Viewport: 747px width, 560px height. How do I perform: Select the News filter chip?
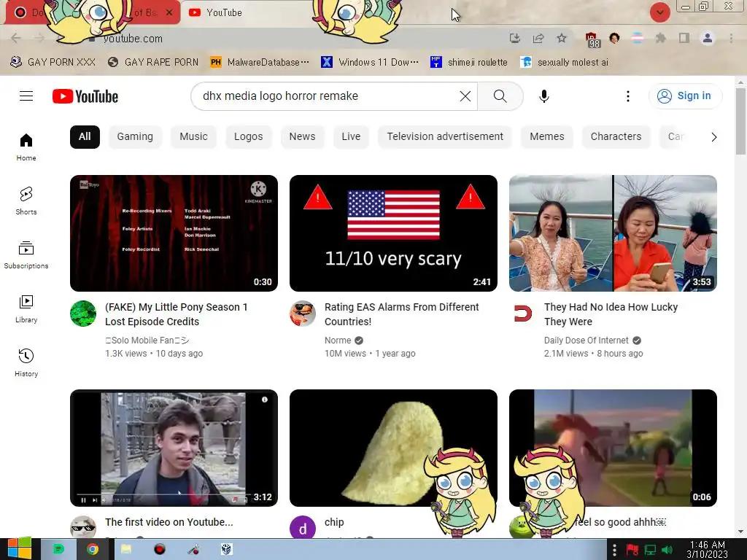(302, 136)
